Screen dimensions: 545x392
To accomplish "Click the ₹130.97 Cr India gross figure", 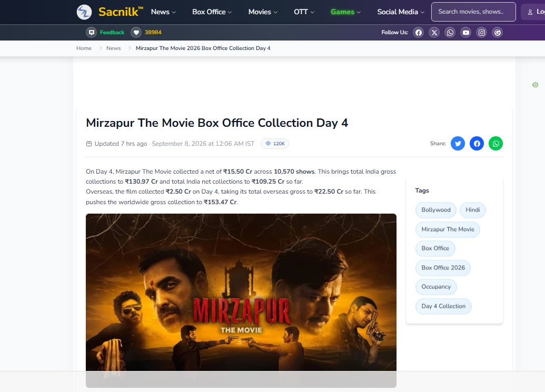I will [x=142, y=182].
